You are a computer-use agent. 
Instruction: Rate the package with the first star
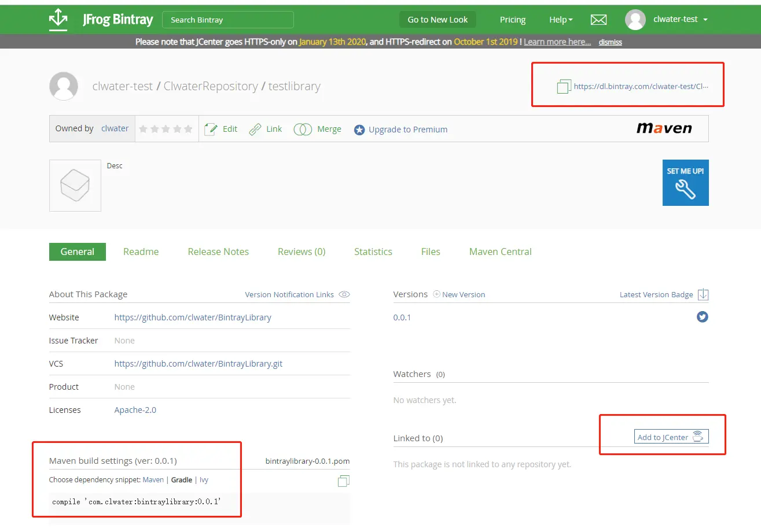pos(144,129)
